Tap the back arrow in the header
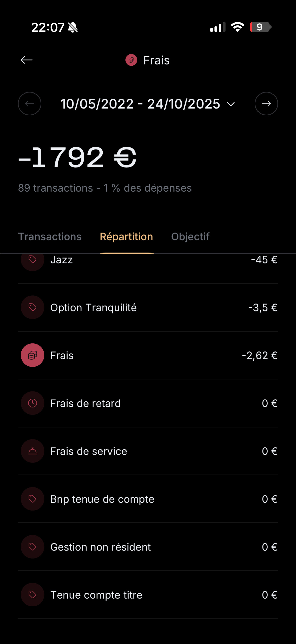 [x=27, y=60]
